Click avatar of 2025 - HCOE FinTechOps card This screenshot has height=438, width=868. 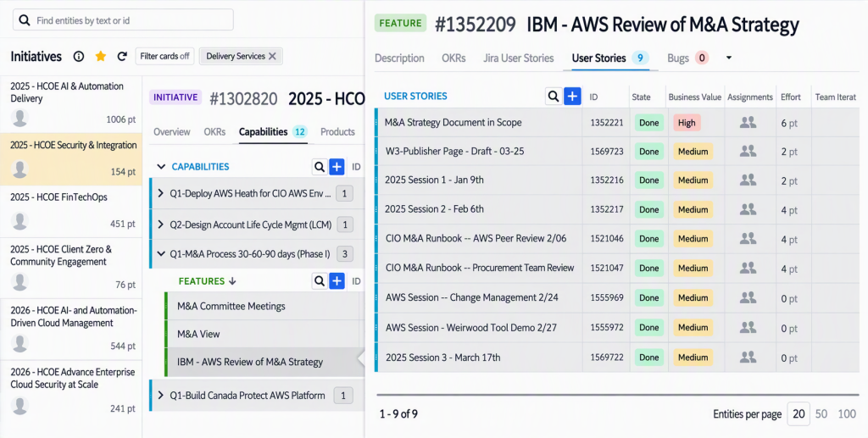(20, 221)
